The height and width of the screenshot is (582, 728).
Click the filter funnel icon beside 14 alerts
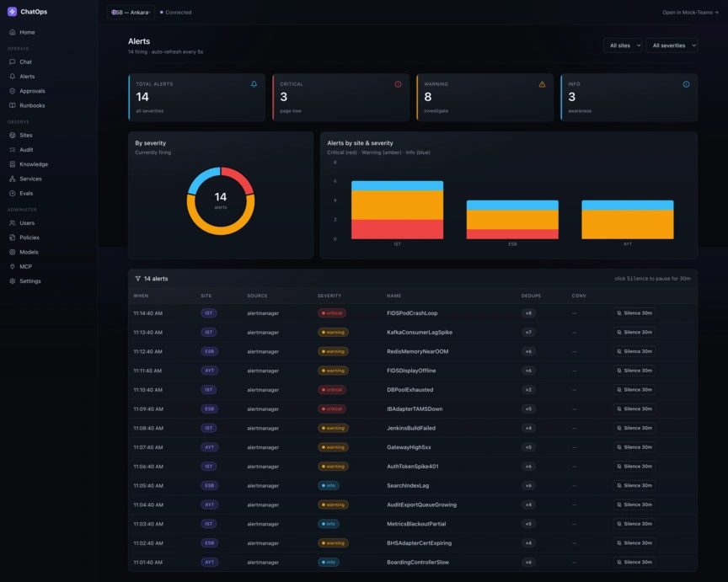coord(138,279)
